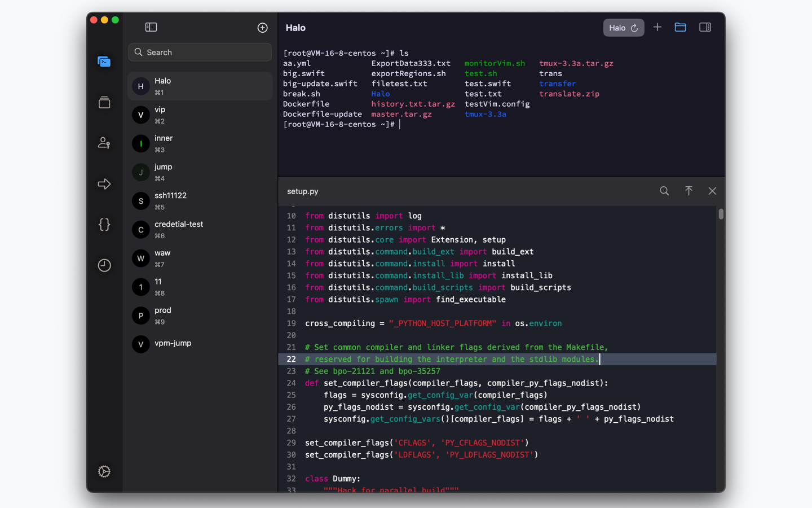812x508 pixels.
Task: Open the snippets curly braces icon
Action: click(x=104, y=225)
